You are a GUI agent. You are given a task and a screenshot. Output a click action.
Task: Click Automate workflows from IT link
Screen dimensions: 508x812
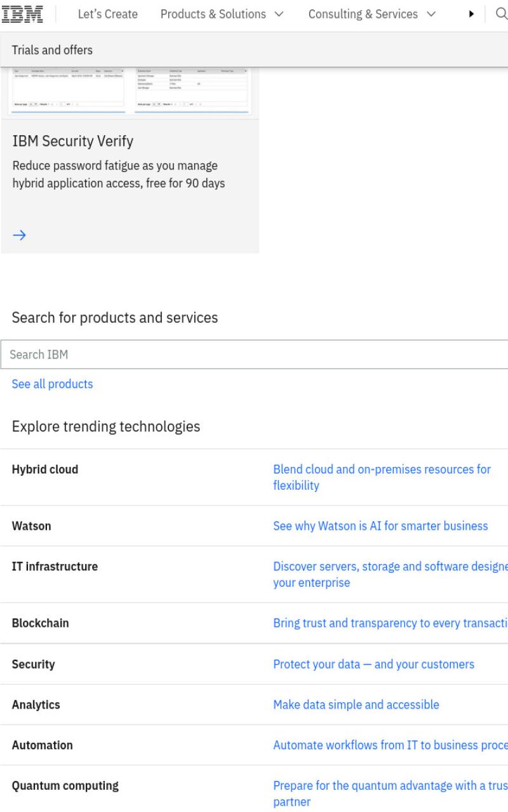[x=391, y=745]
